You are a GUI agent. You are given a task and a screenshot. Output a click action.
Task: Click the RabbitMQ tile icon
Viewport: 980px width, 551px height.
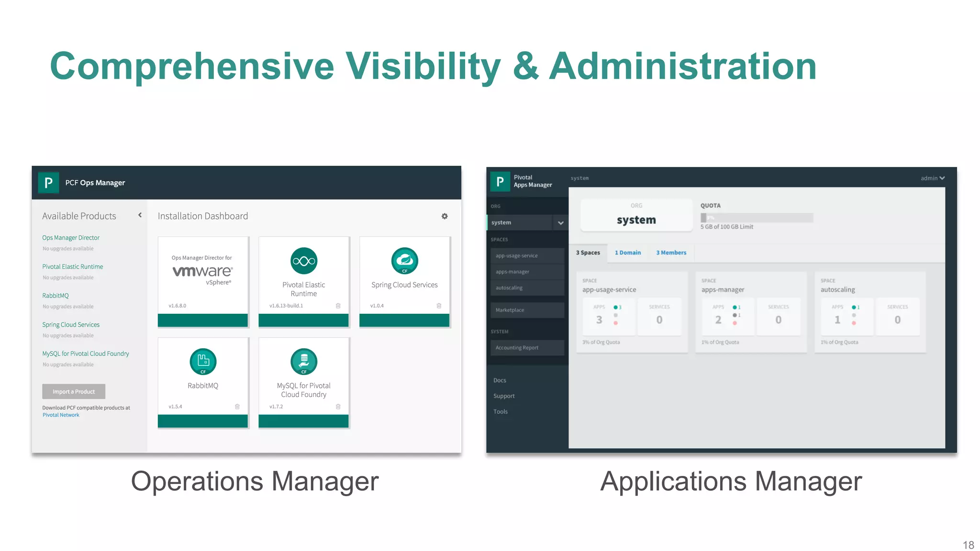click(203, 362)
